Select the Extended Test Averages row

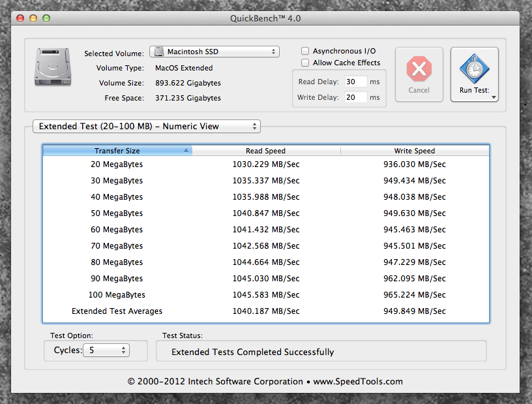[266, 311]
